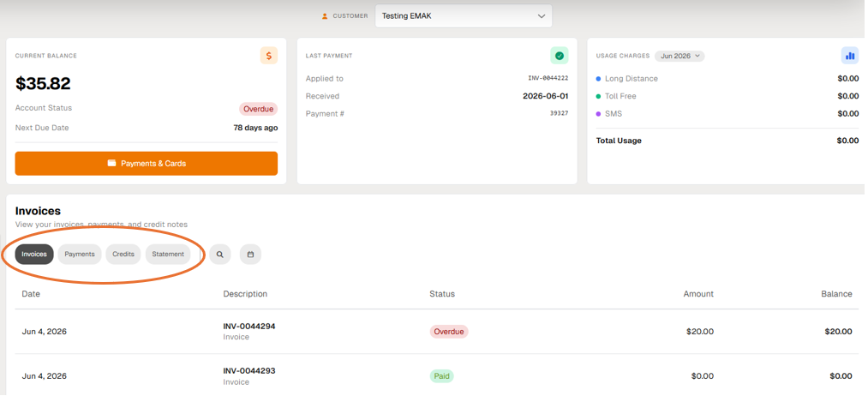
Task: Click the Amount column header
Action: click(698, 293)
